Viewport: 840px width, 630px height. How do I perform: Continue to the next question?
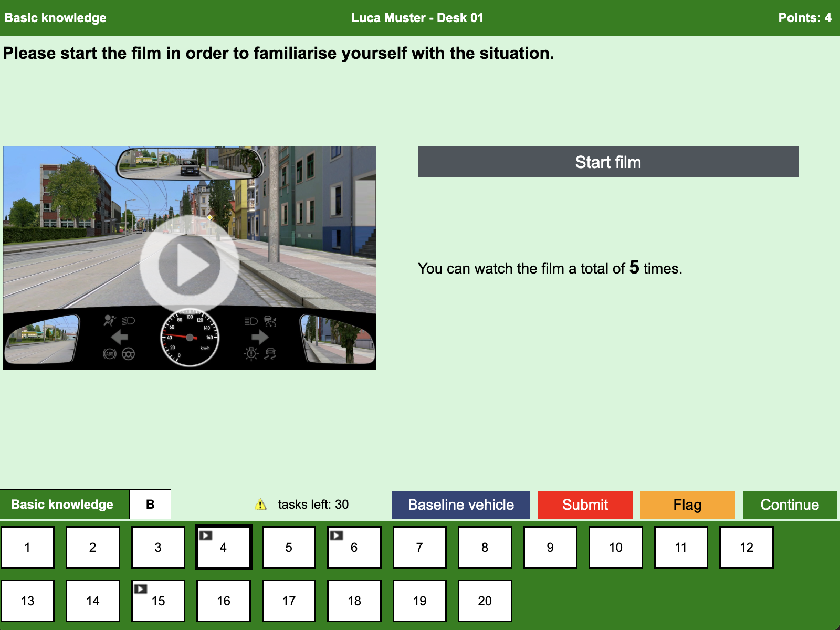(790, 505)
